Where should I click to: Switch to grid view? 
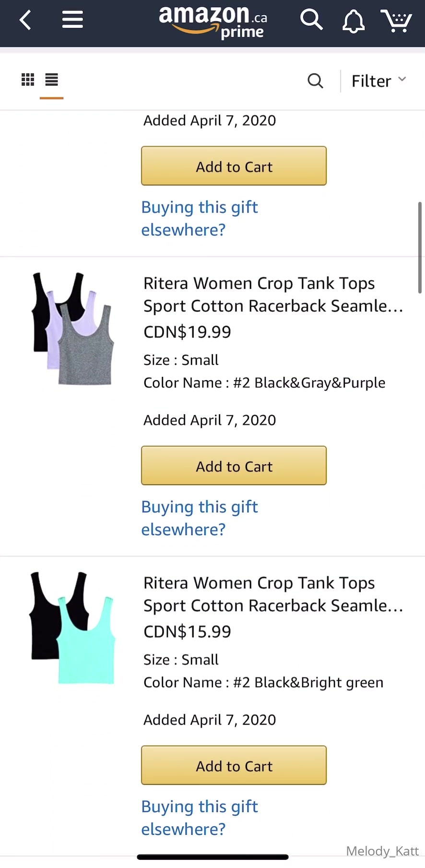tap(28, 80)
